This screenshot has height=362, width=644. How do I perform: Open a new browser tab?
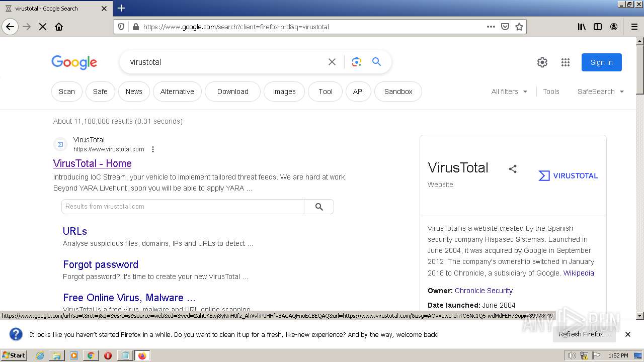(121, 8)
